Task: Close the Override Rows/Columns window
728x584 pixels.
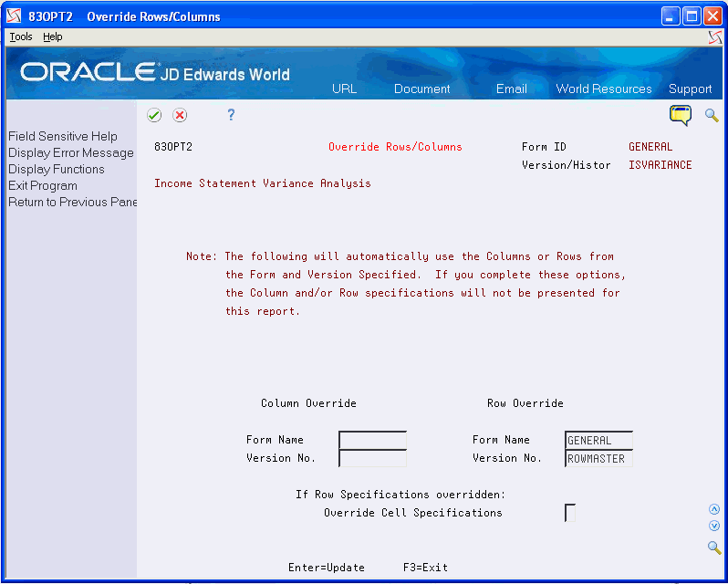Action: 712,16
